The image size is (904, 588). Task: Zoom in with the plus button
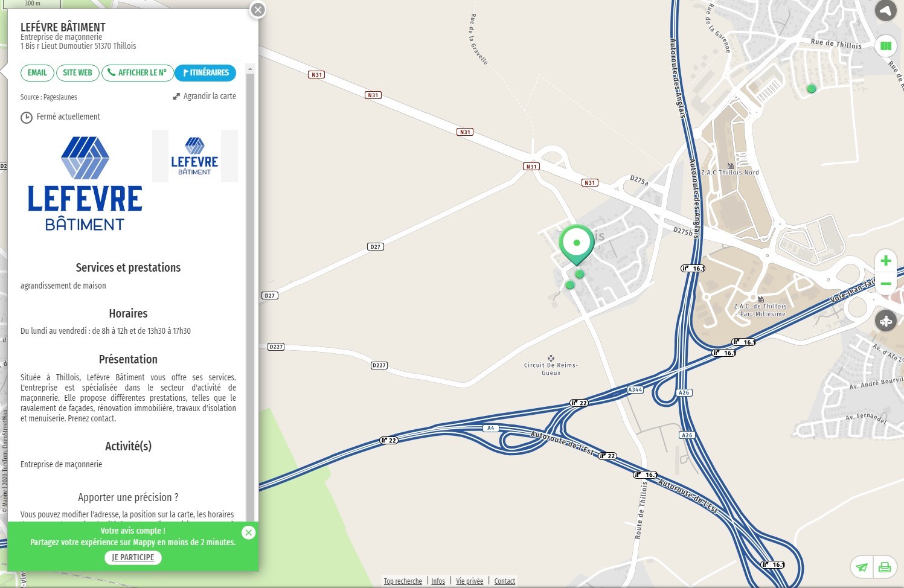(885, 261)
